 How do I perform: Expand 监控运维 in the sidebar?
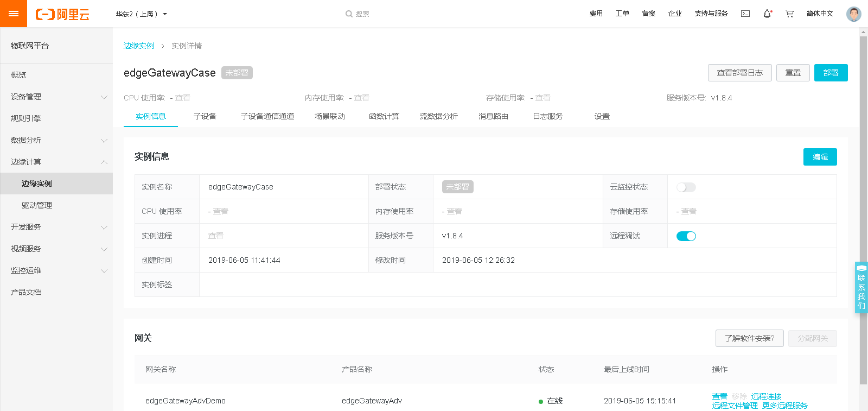click(x=56, y=270)
